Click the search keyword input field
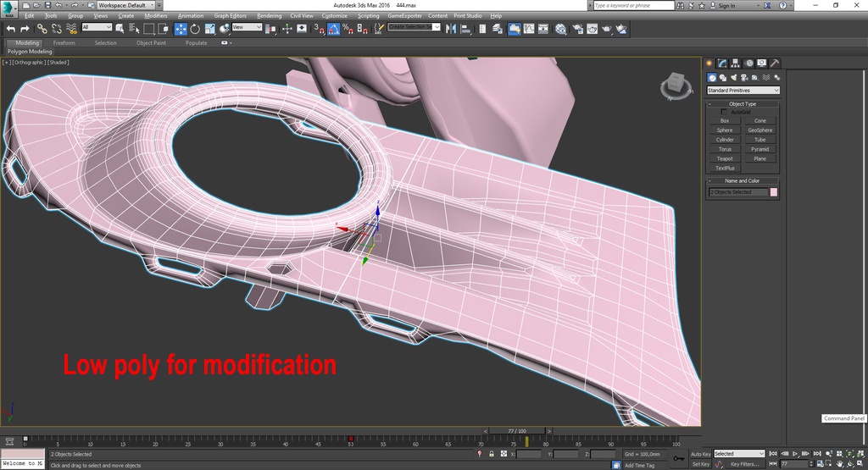Screen dimensions: 868x470 [634, 5]
